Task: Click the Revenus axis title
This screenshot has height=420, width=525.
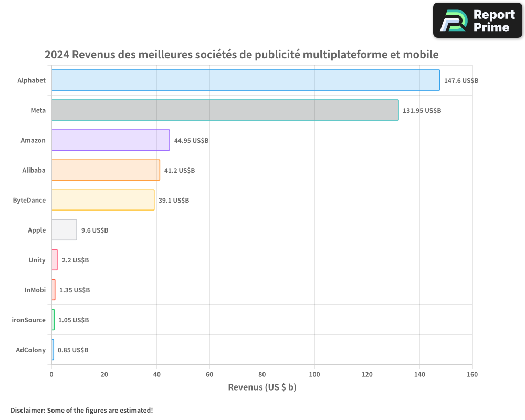Action: click(x=261, y=387)
